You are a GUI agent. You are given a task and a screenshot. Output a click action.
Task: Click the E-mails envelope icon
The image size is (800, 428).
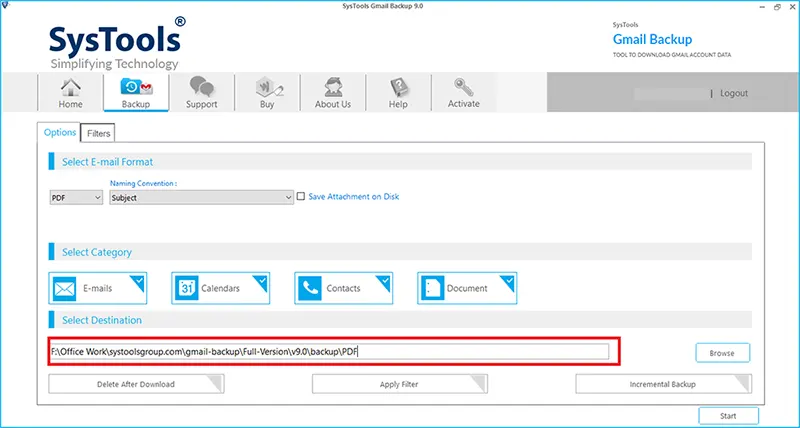point(64,289)
